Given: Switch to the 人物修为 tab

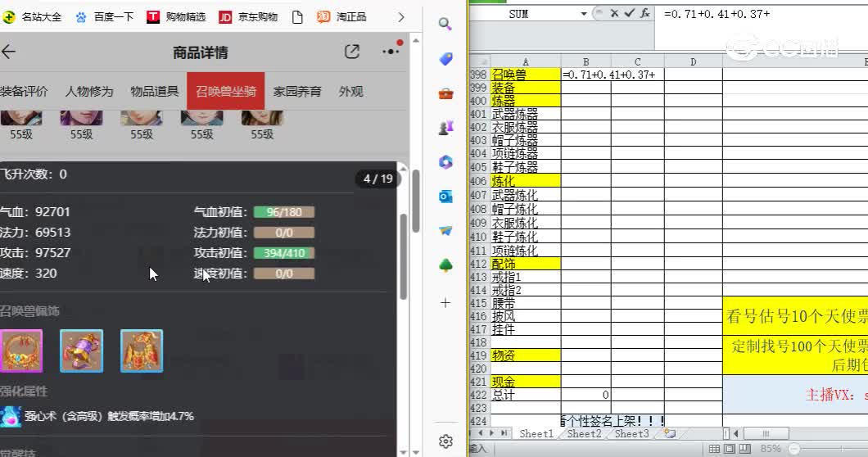Looking at the screenshot, I should pos(89,92).
